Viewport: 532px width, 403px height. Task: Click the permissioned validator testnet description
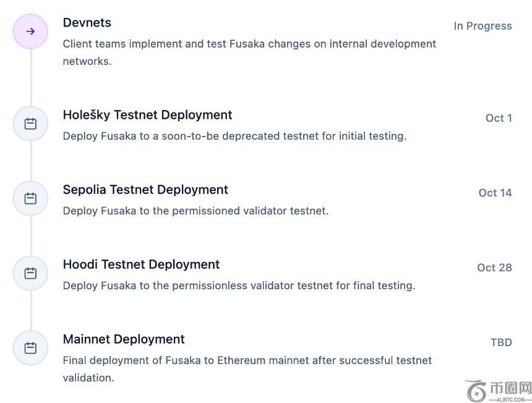click(x=195, y=211)
